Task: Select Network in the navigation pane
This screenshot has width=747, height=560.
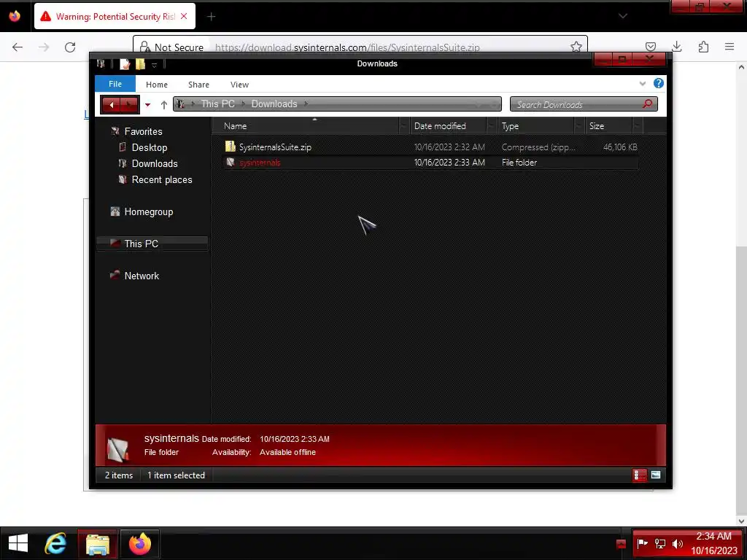Action: tap(142, 276)
